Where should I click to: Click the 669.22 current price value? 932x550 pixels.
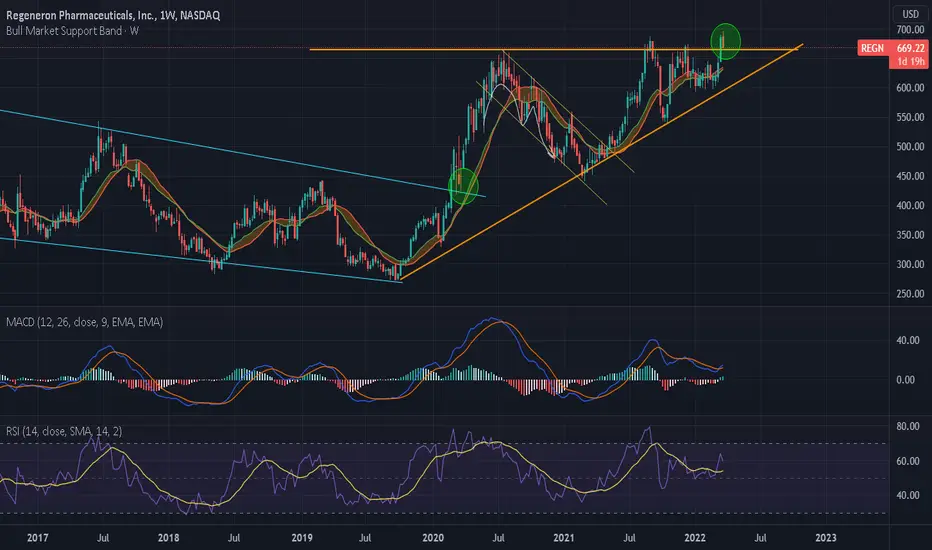pyautogui.click(x=911, y=48)
